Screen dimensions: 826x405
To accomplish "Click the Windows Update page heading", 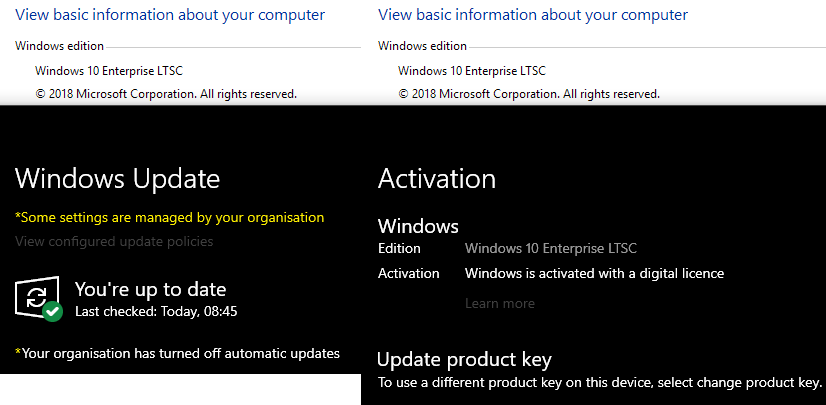I will (117, 179).
